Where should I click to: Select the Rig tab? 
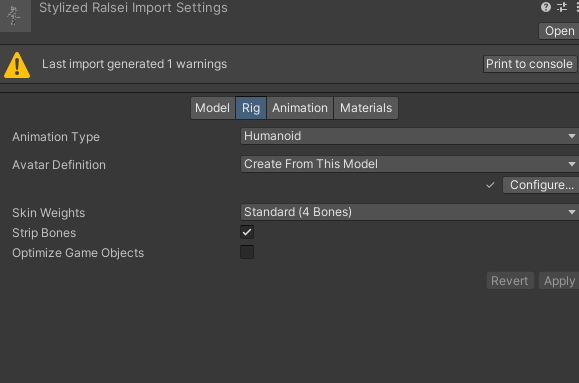251,108
